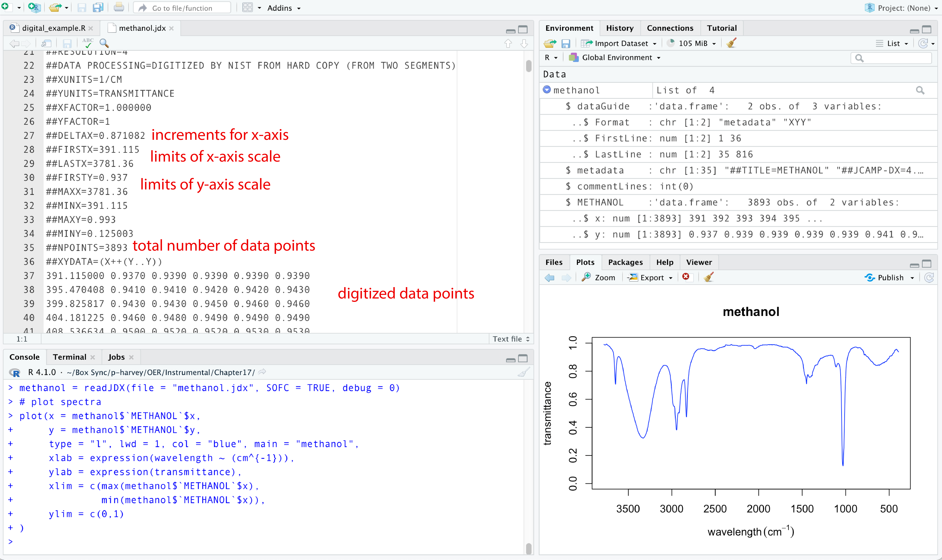Screen dimensions: 942x560
Task: Click the save workspace icon in Environment pane
Action: 565,43
